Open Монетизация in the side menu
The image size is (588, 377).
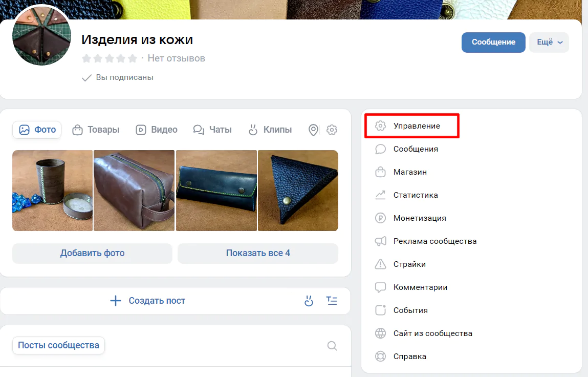click(420, 218)
